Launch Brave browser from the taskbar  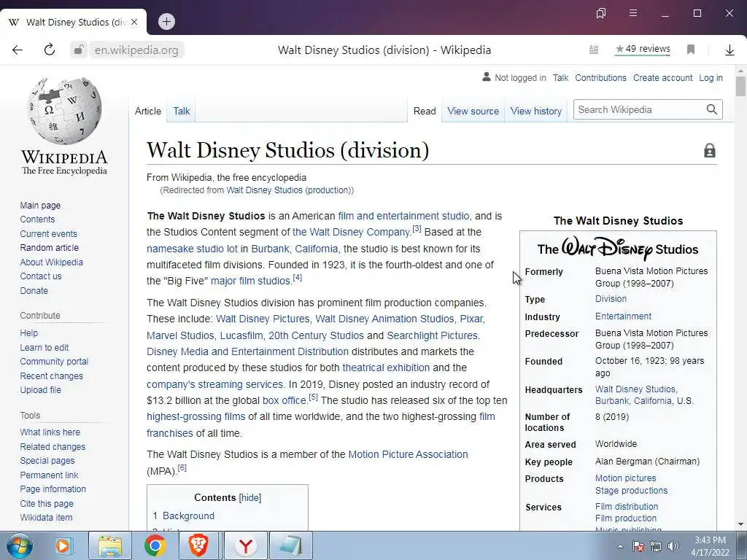(198, 545)
